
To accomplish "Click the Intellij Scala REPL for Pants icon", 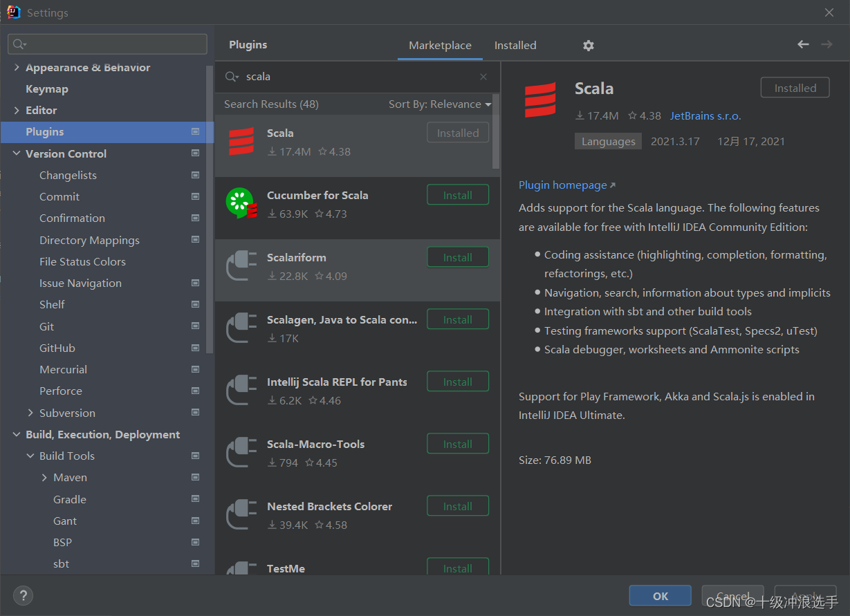I will (241, 391).
